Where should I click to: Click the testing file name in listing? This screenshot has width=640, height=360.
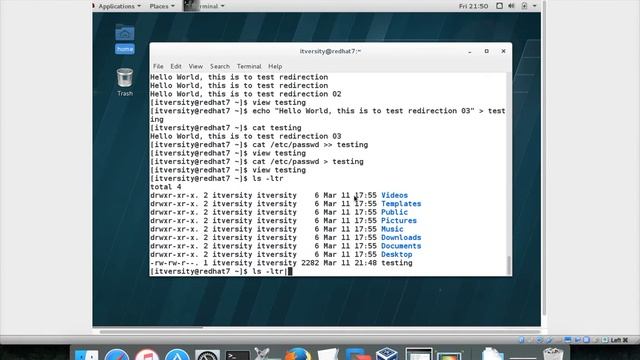(x=396, y=263)
